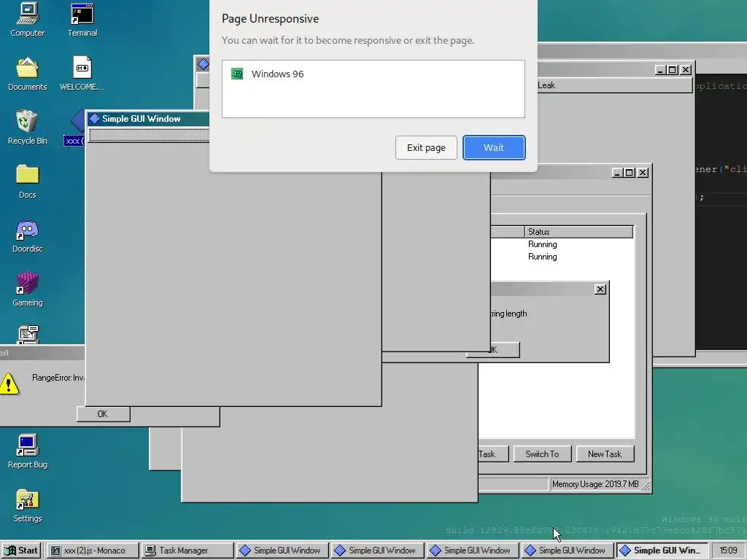Image resolution: width=747 pixels, height=560 pixels.
Task: Open the WELCOME markdown file icon
Action: (82, 74)
